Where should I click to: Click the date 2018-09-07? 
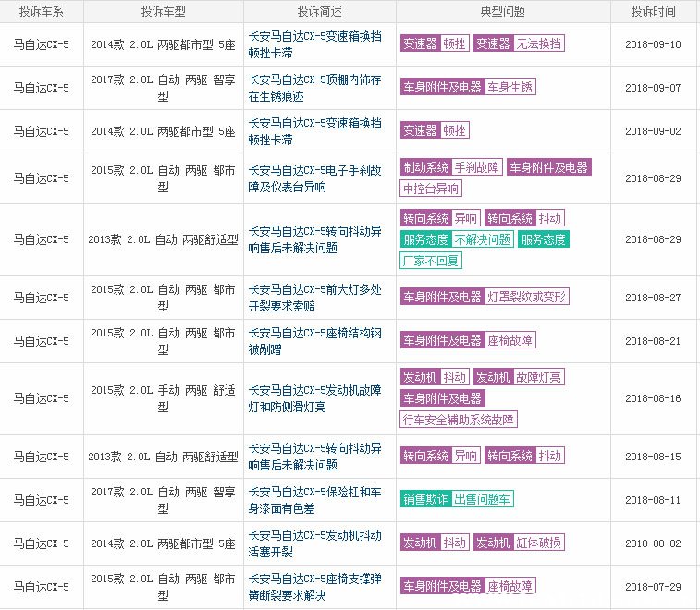click(653, 88)
